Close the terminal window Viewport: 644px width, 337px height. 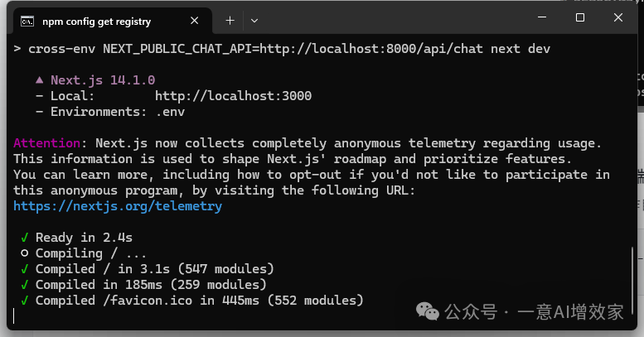pyautogui.click(x=619, y=18)
